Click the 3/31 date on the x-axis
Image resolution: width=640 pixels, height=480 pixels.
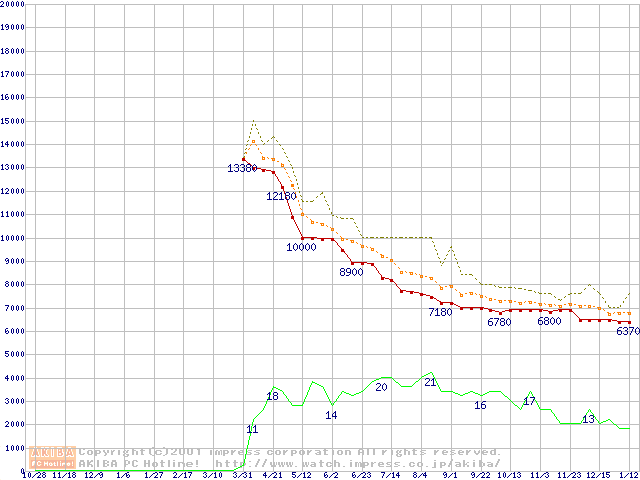click(242, 475)
